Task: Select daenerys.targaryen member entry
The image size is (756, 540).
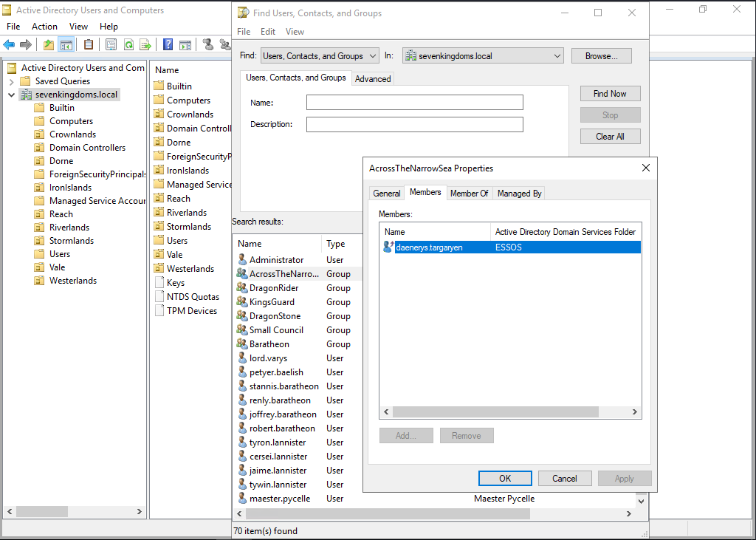Action: pyautogui.click(x=429, y=247)
